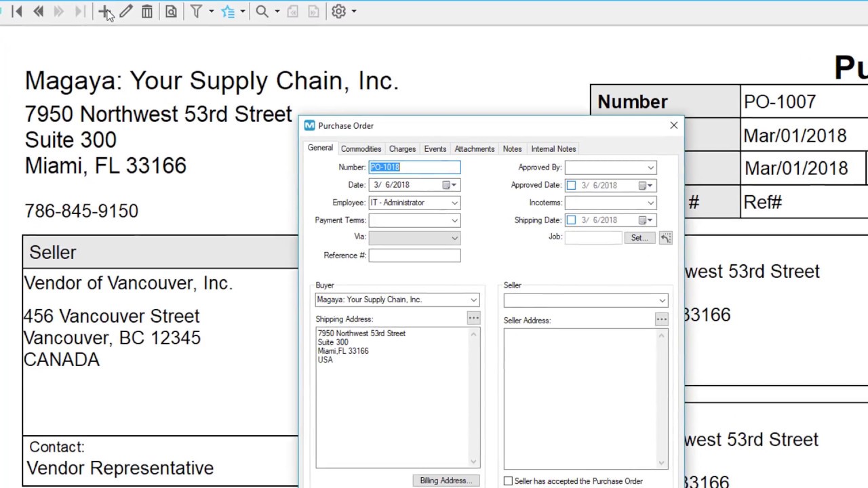Click the Shipping Address text area
868x488 pixels.
click(x=397, y=398)
